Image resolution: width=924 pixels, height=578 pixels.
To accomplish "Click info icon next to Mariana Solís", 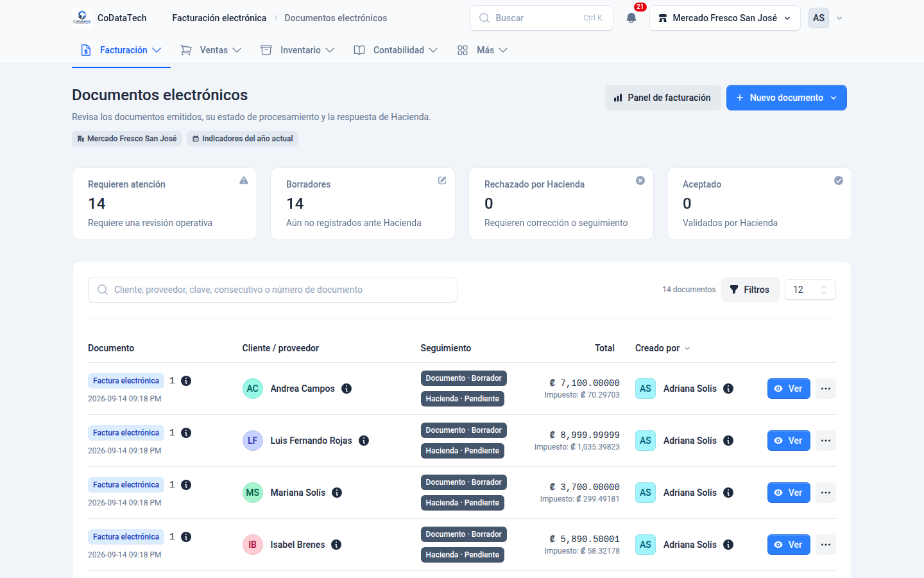I will (x=337, y=493).
